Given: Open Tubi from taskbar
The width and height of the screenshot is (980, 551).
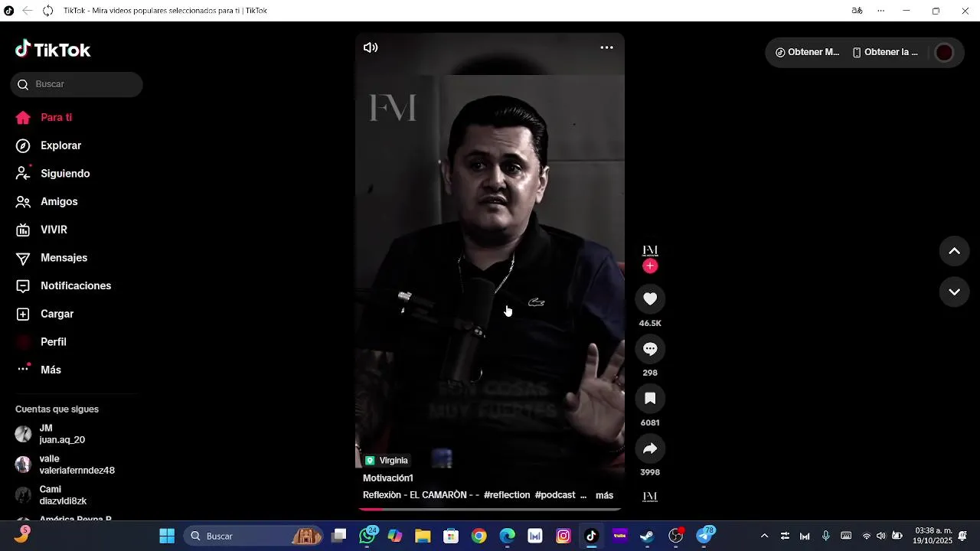Looking at the screenshot, I should pos(619,536).
